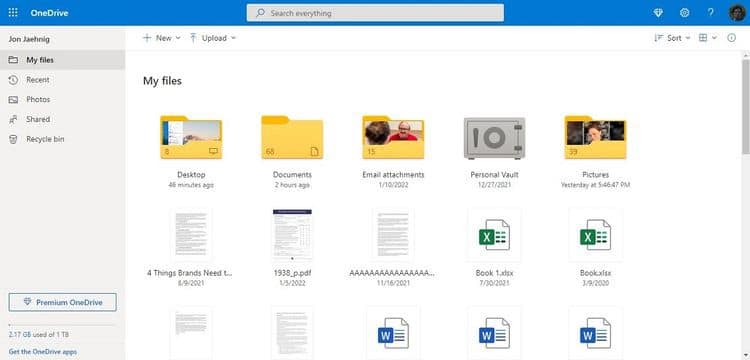Click the Personal Vault name
Viewport: 750px width, 360px height.
[x=495, y=175]
